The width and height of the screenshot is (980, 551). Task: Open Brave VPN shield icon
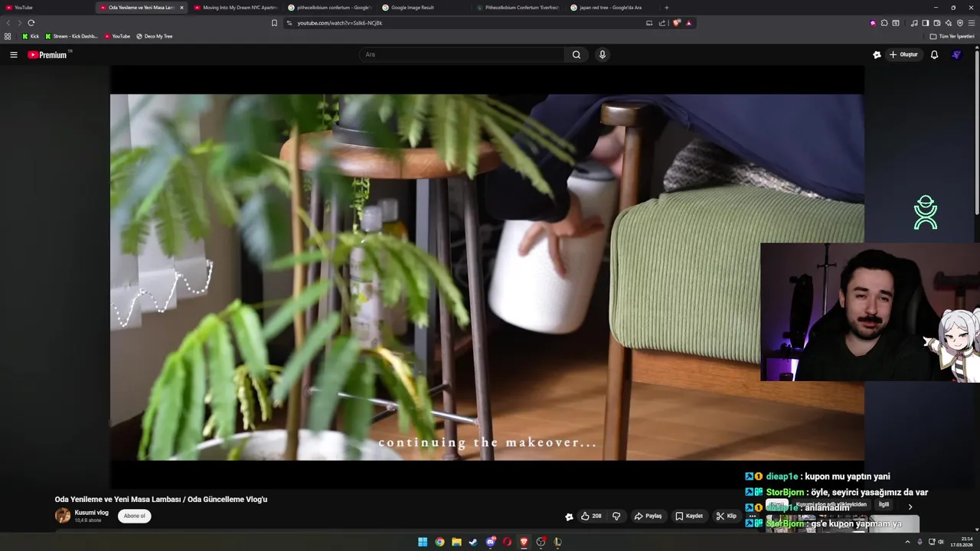pyautogui.click(x=959, y=23)
